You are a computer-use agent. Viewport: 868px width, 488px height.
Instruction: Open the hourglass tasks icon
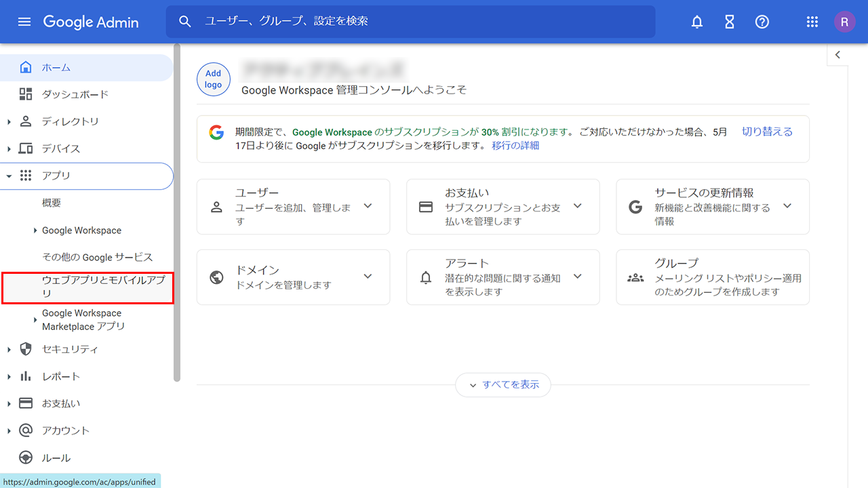tap(729, 22)
